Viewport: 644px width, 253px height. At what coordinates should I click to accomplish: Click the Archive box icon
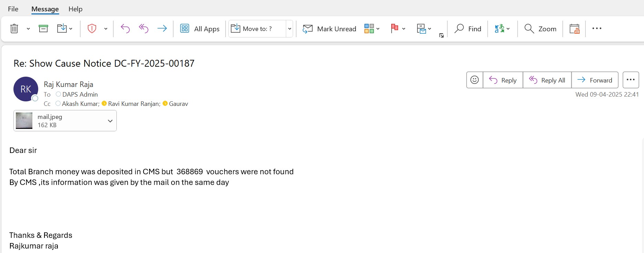point(43,29)
